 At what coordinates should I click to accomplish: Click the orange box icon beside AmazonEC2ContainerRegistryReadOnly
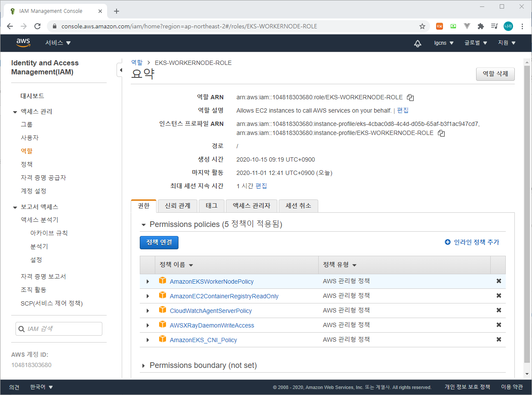click(x=162, y=295)
